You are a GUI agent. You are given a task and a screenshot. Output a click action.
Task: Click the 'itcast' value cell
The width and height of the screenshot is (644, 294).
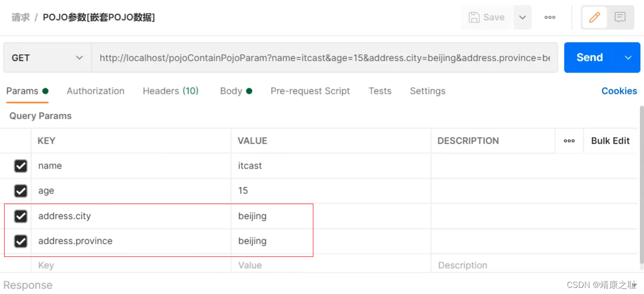(331, 166)
